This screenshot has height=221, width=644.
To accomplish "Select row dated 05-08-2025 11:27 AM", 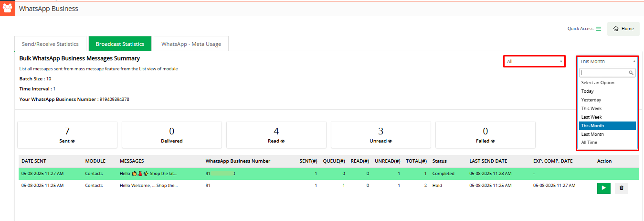I will pyautogui.click(x=328, y=174).
